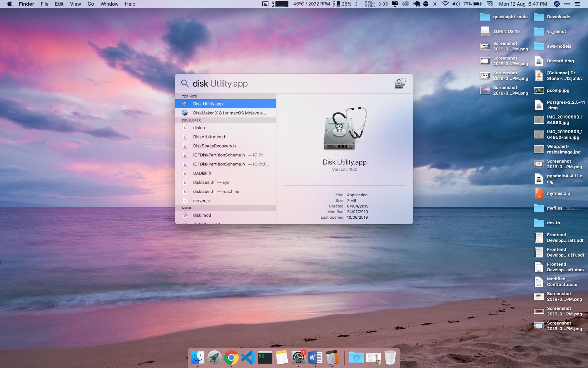The width and height of the screenshot is (588, 368).
Task: Open the volume control in menu bar
Action: pos(456,4)
